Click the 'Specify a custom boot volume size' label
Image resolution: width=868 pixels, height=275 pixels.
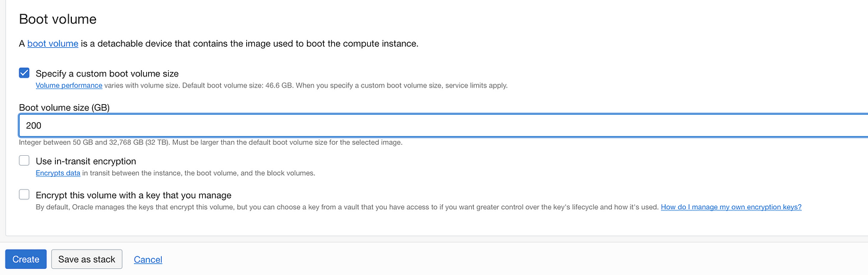[x=107, y=73]
